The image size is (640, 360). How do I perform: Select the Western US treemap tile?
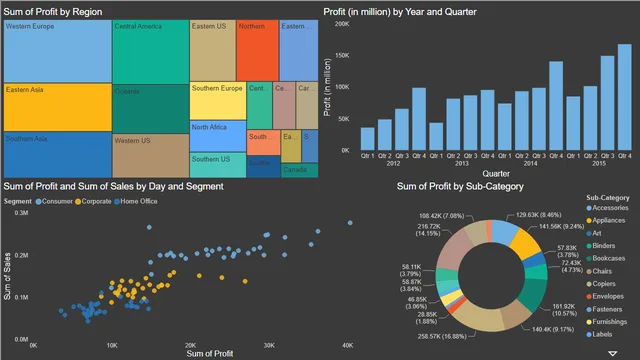(x=151, y=156)
